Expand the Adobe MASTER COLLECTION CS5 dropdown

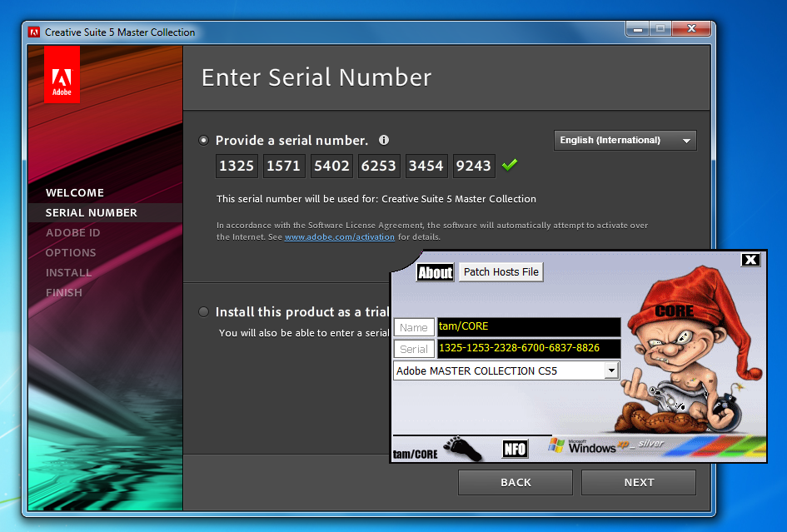point(610,370)
